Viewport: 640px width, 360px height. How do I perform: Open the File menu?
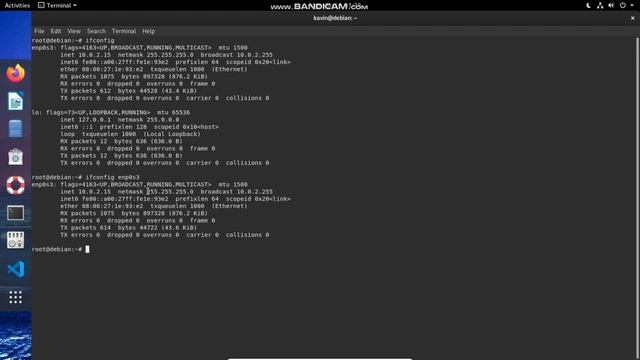tap(39, 31)
